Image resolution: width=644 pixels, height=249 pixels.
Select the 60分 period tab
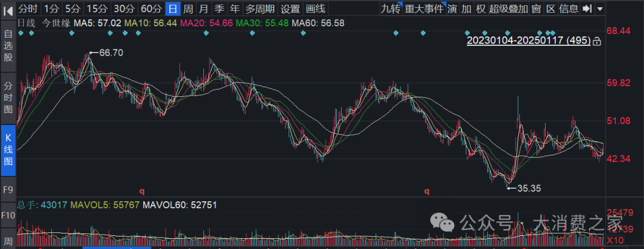click(x=151, y=8)
